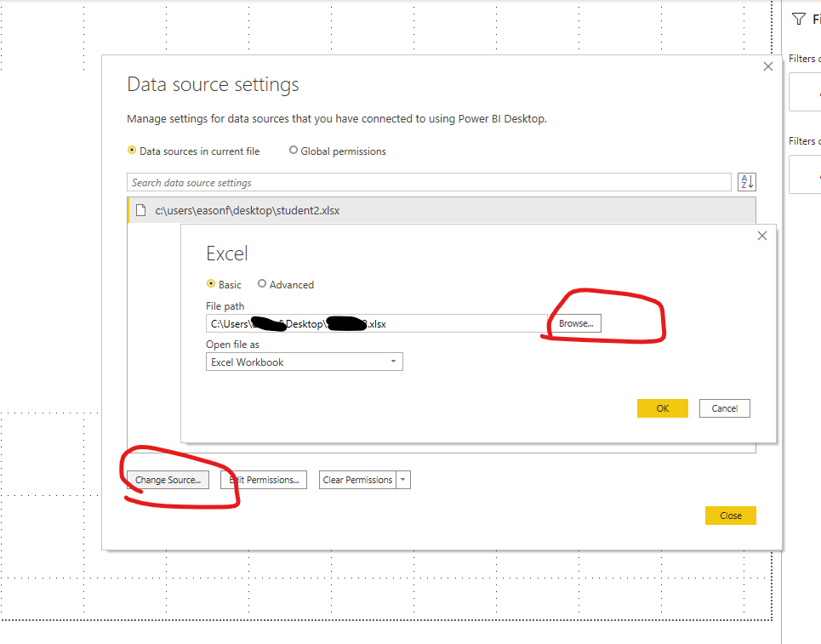Open the Excel Workbook dropdown
This screenshot has width=821, height=644.
tap(305, 362)
